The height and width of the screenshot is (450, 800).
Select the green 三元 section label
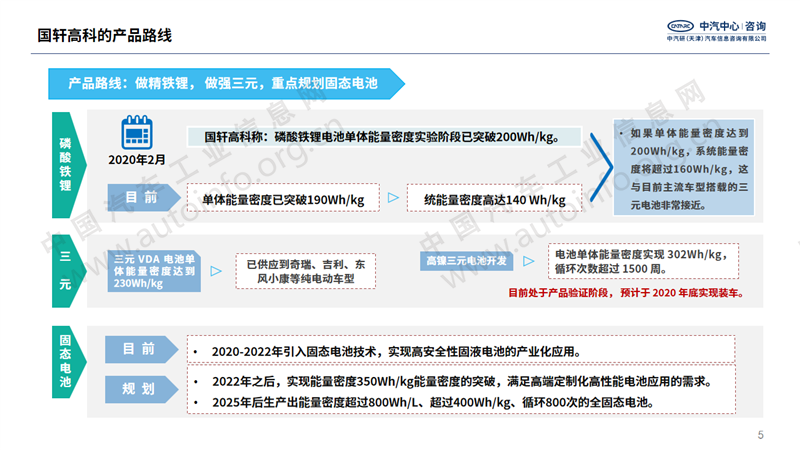click(69, 271)
